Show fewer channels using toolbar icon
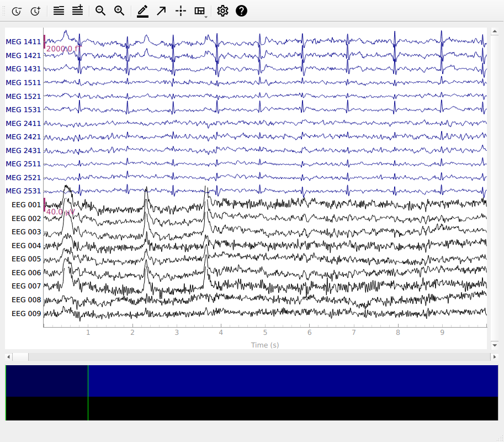 pos(59,10)
